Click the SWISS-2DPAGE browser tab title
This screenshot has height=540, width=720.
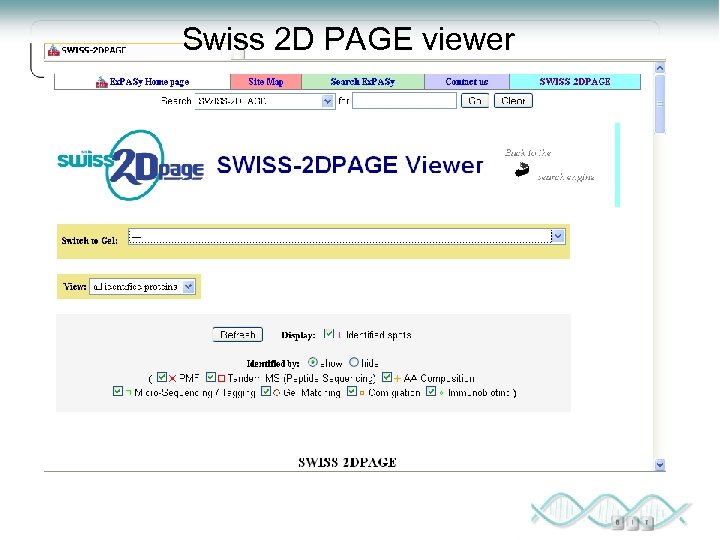coord(94,50)
